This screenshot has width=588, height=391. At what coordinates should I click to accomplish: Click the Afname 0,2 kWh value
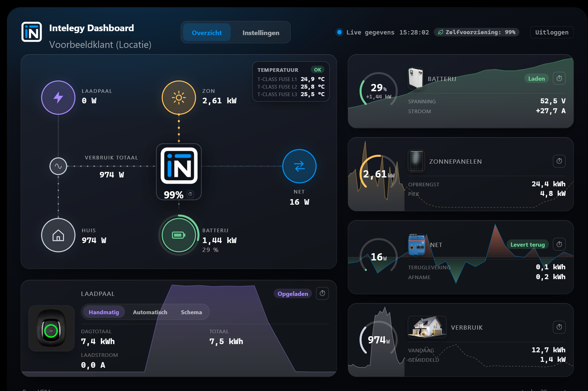(x=551, y=277)
